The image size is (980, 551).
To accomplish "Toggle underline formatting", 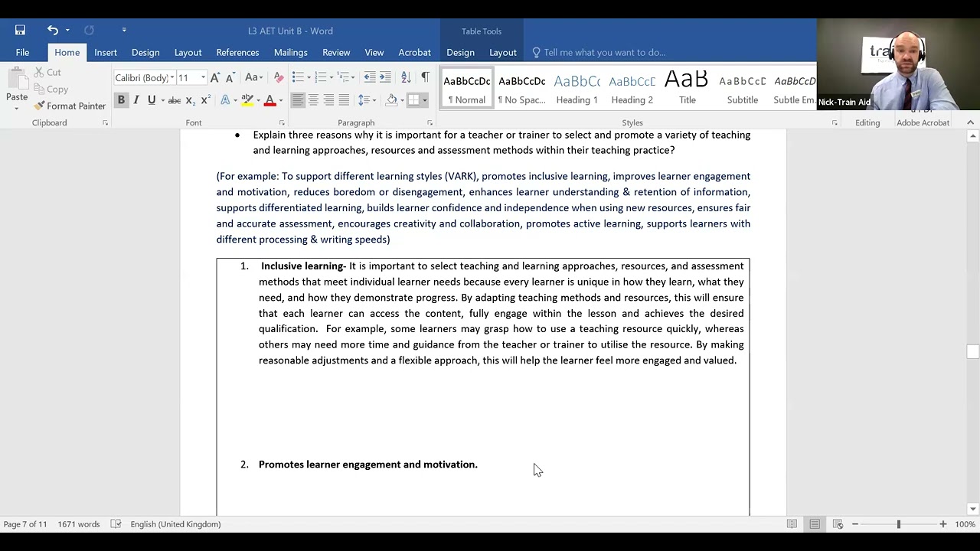I will coord(152,100).
